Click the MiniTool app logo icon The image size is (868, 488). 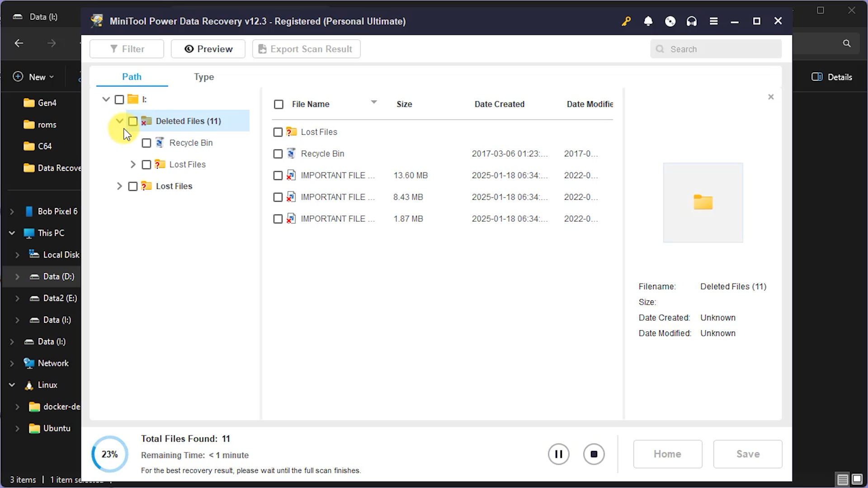pos(96,21)
